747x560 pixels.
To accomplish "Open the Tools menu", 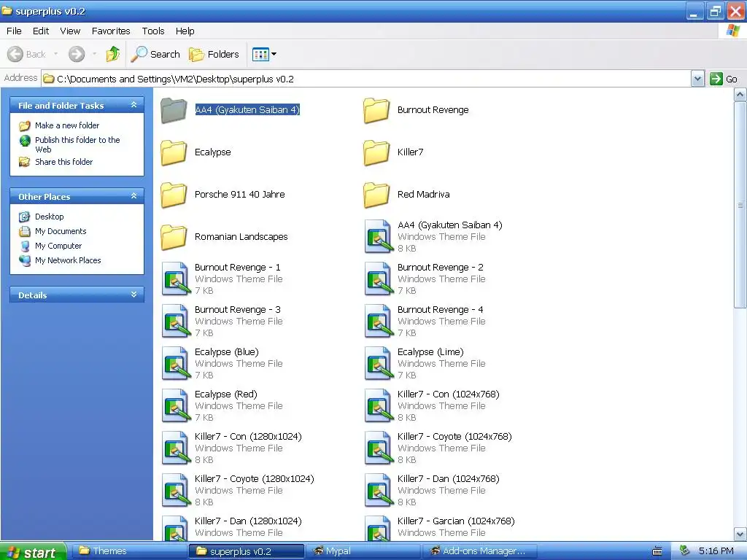I will 153,31.
